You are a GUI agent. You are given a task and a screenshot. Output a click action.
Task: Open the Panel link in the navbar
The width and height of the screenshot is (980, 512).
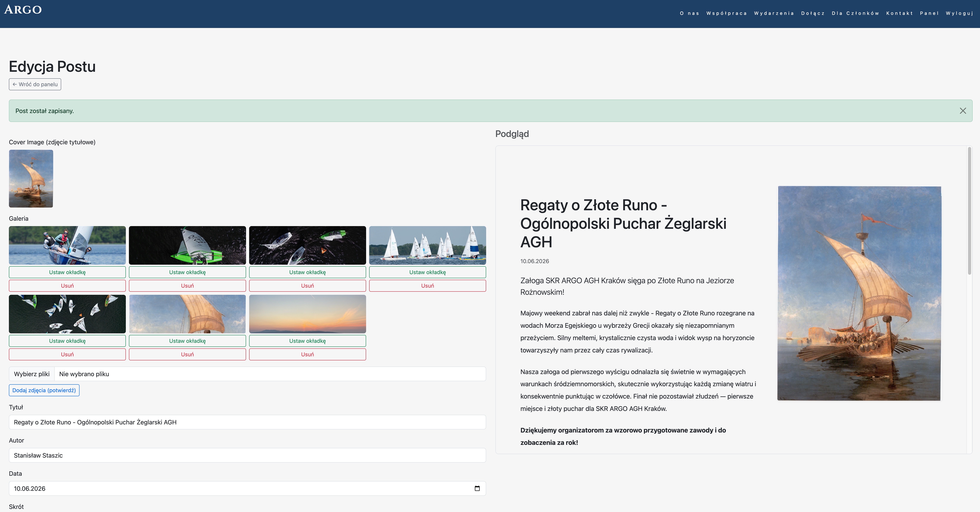click(x=929, y=13)
